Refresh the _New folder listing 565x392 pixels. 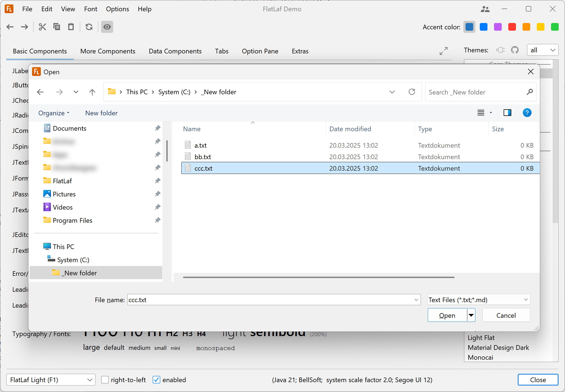pyautogui.click(x=412, y=92)
